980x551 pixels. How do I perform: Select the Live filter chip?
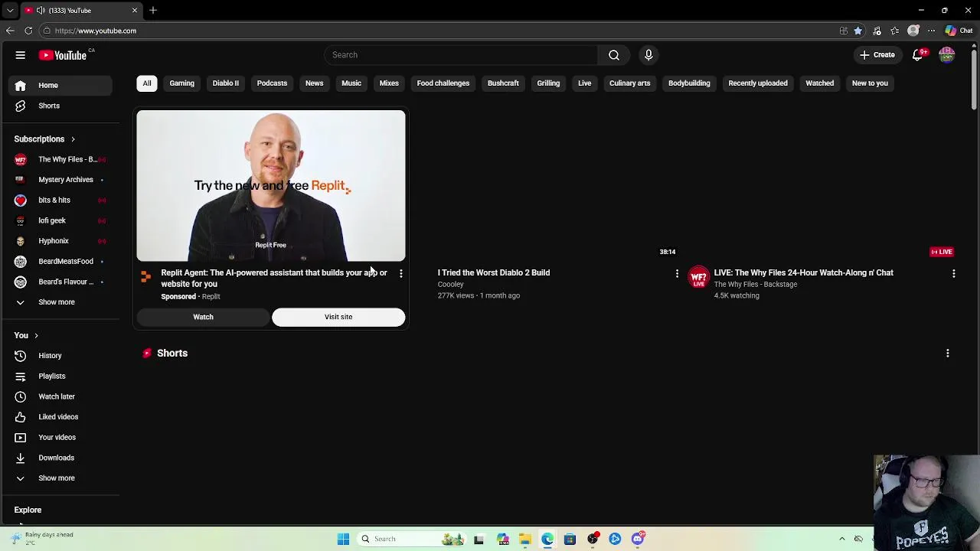pos(585,83)
